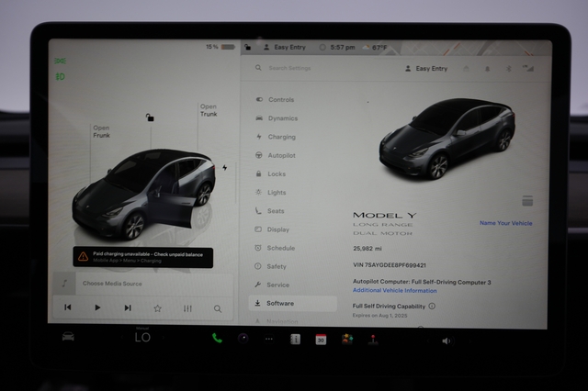Tap the Full Self Driving Capability label
The image size is (588, 391).
point(389,306)
